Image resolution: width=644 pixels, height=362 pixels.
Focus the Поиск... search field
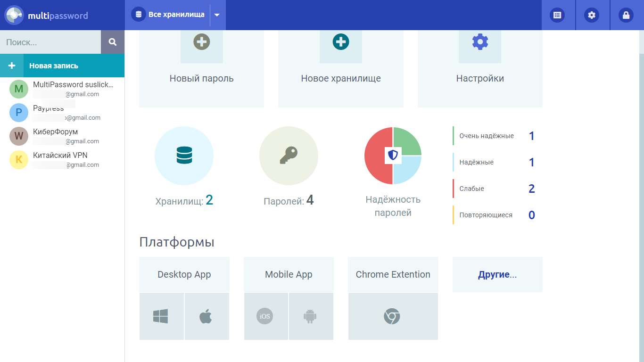(50, 42)
